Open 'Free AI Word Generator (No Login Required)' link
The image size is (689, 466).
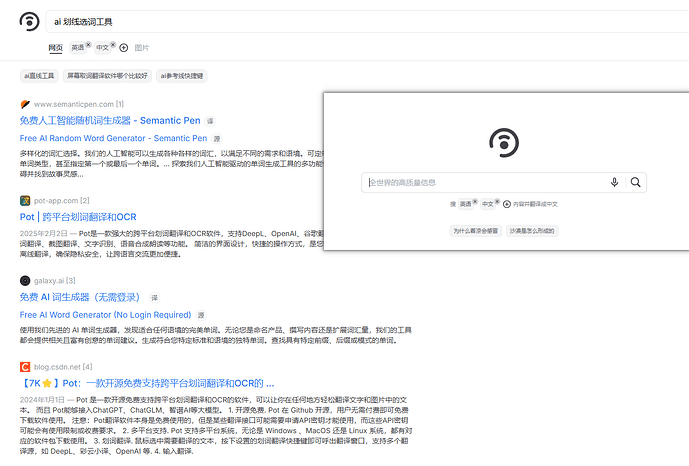pos(105,315)
